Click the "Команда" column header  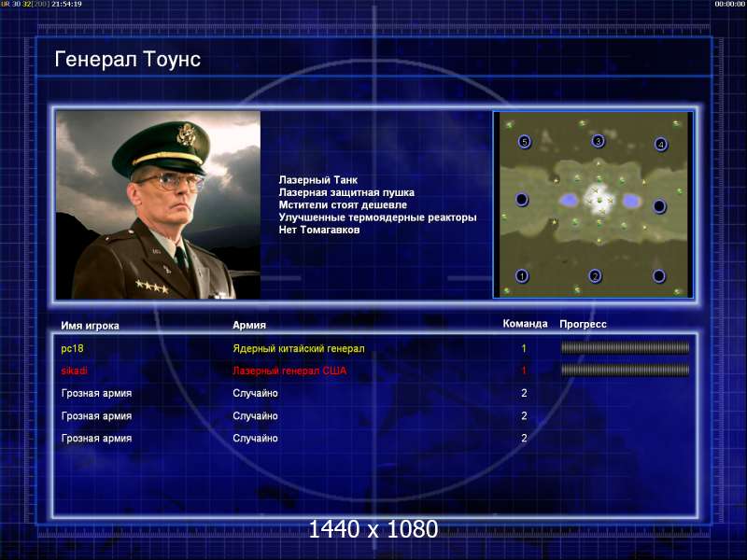[525, 324]
